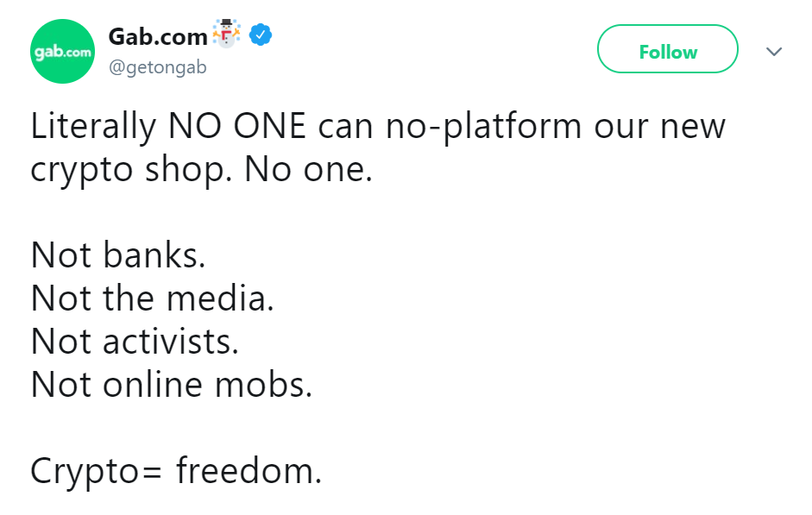
Task: Click the words Not online mobs
Action: point(170,385)
